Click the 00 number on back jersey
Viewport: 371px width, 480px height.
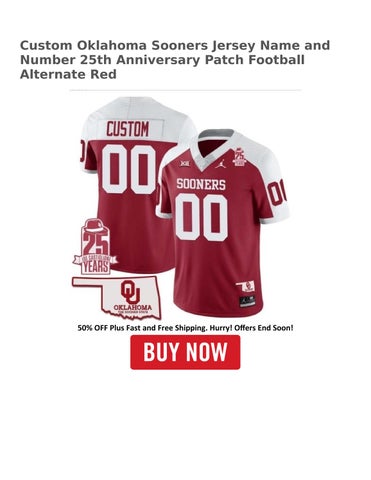pyautogui.click(x=129, y=169)
